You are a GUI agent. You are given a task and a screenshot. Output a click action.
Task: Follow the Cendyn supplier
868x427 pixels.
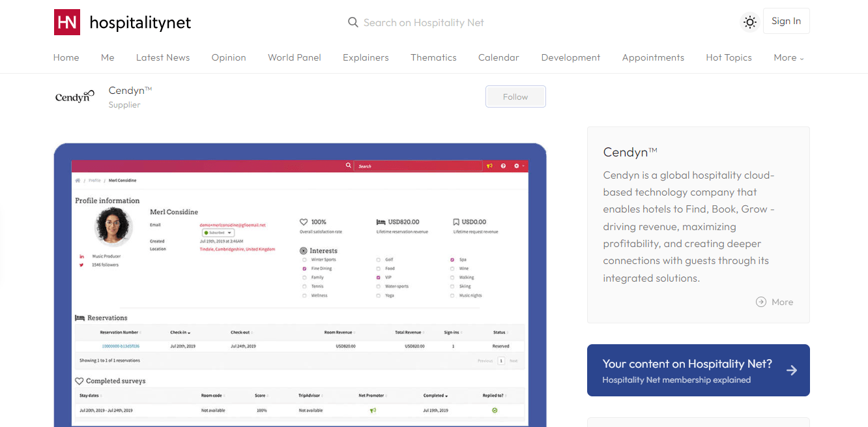click(515, 96)
